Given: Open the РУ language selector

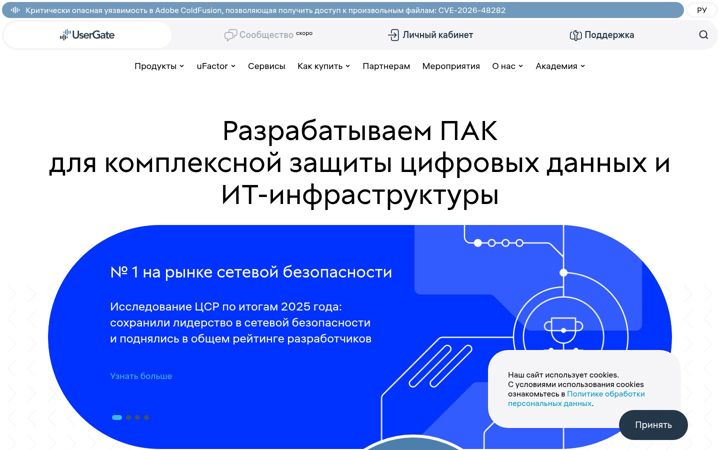Looking at the screenshot, I should (x=701, y=10).
